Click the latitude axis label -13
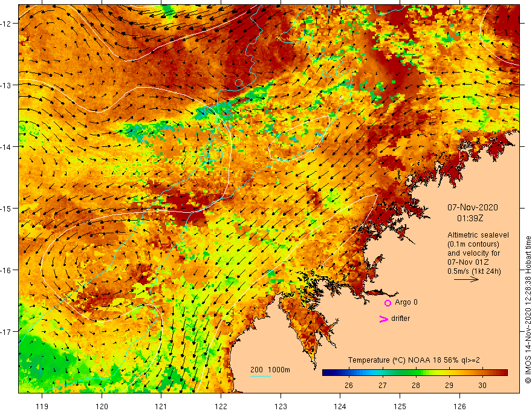This screenshot has height=411, width=532. pyautogui.click(x=7, y=85)
